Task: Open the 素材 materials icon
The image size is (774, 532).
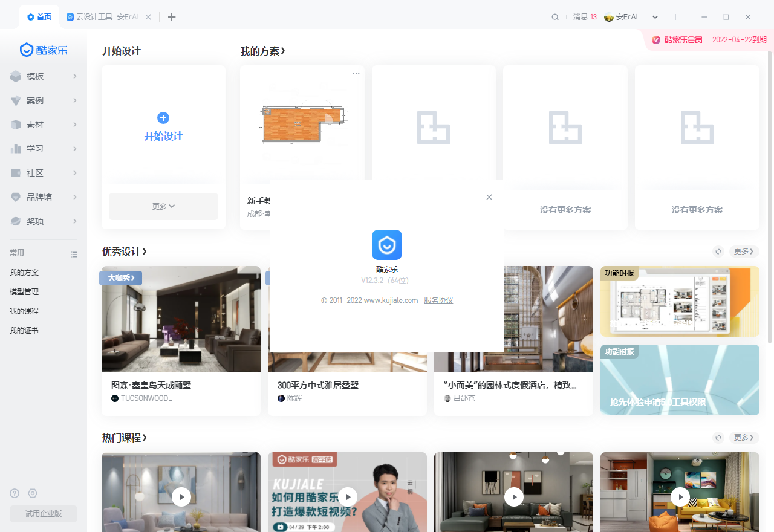Action: click(16, 125)
